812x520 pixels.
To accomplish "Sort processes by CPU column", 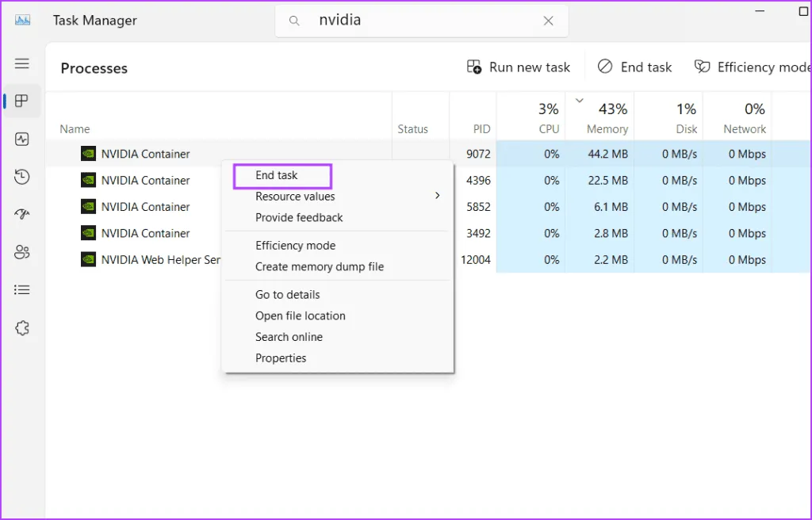I will click(548, 119).
